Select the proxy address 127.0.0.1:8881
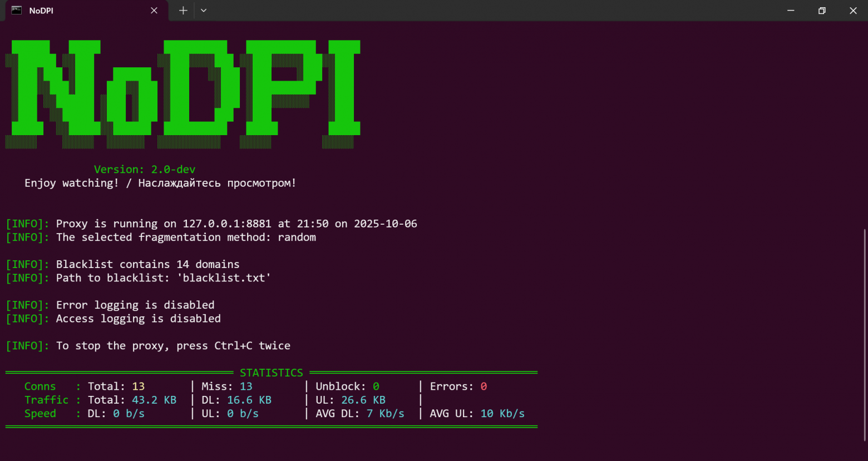The image size is (868, 461). click(227, 224)
